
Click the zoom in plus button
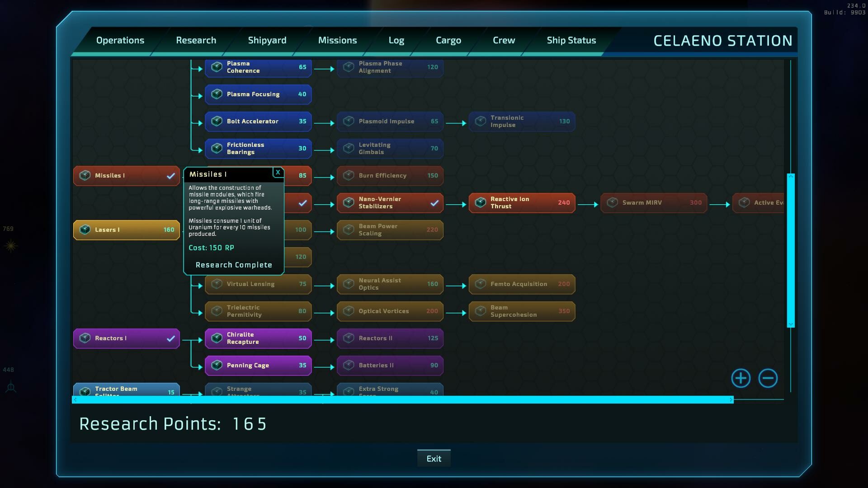[x=741, y=378]
